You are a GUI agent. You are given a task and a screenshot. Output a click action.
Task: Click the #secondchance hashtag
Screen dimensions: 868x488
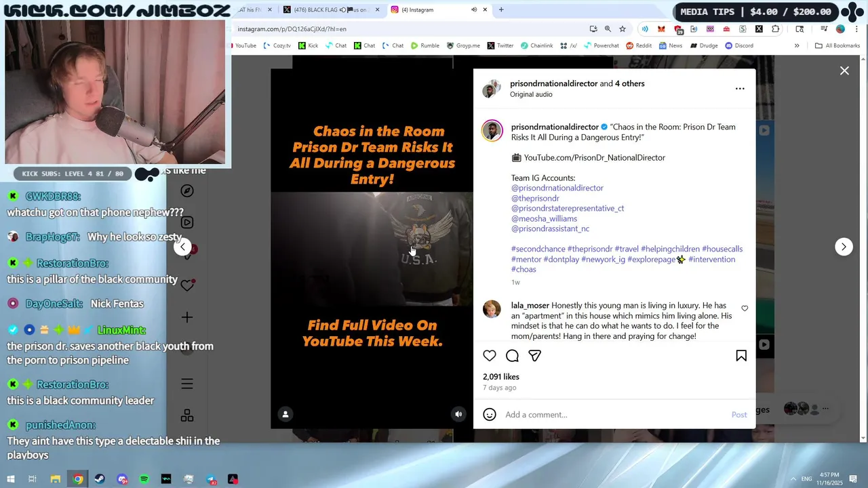pos(538,249)
